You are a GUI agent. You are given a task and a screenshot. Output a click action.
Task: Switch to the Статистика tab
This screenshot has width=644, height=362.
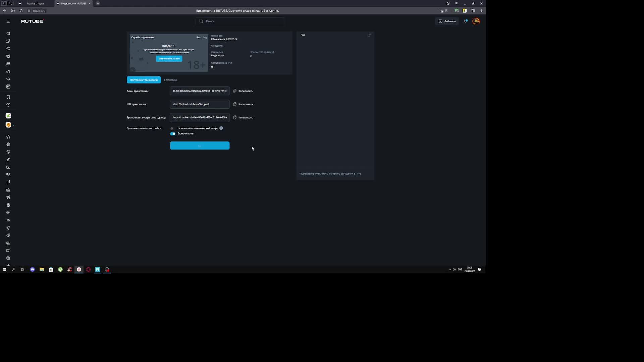pyautogui.click(x=171, y=80)
